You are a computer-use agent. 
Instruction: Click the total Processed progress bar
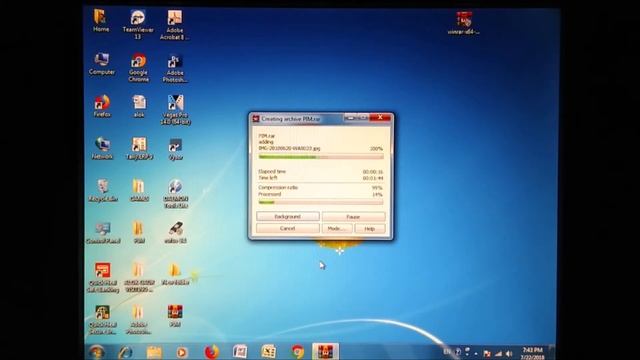click(321, 202)
